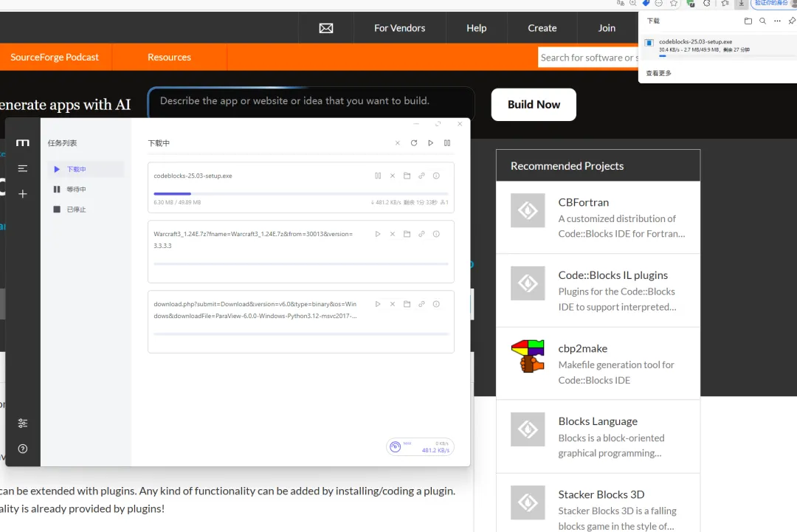Refresh the task list in Motrix
The height and width of the screenshot is (532, 797).
tap(414, 143)
